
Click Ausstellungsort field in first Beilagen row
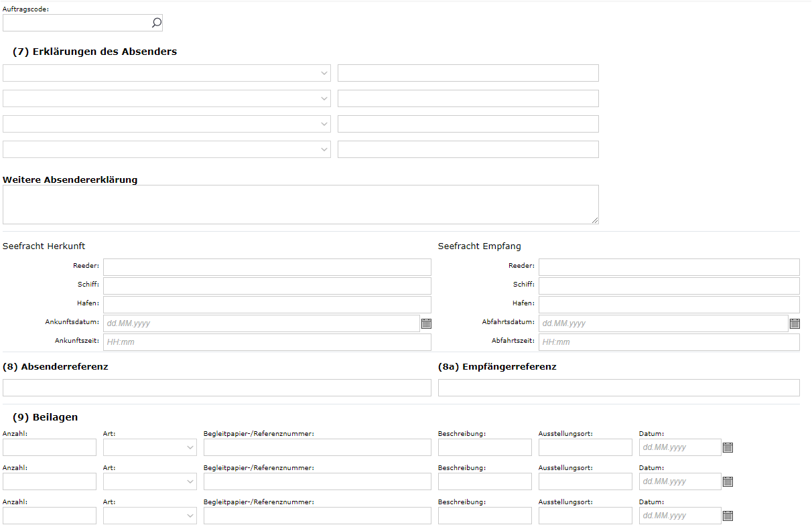(x=586, y=447)
